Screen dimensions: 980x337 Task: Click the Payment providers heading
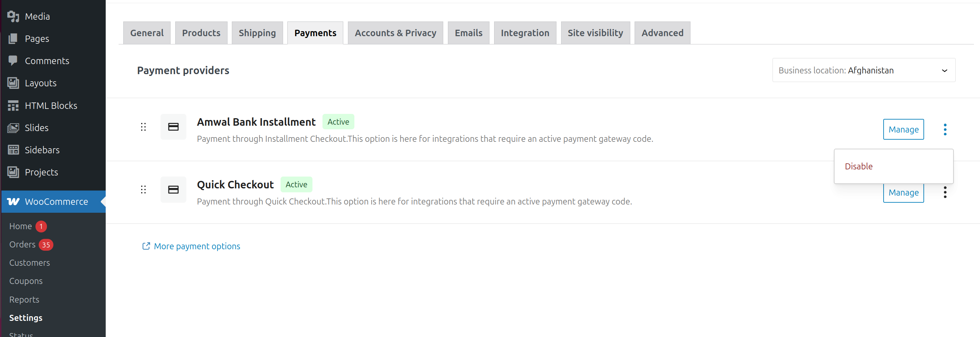click(x=183, y=71)
